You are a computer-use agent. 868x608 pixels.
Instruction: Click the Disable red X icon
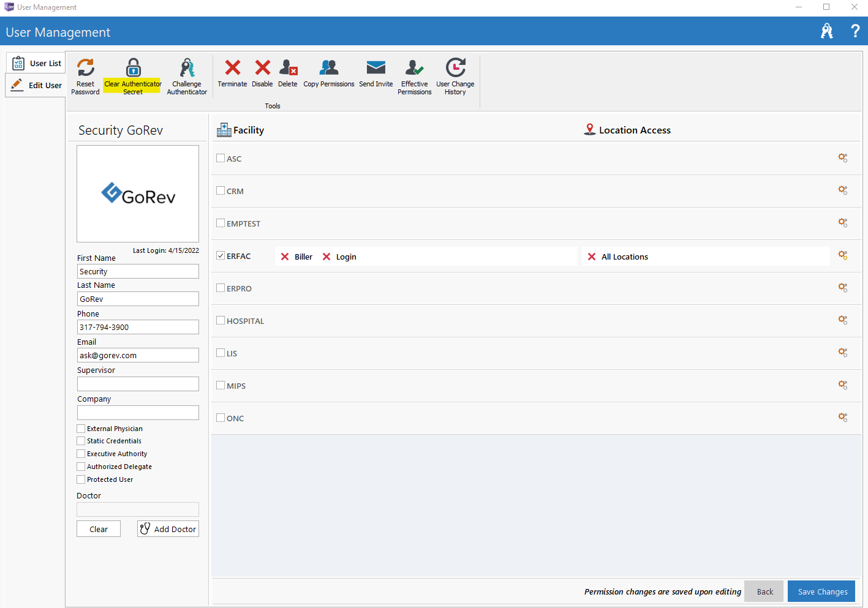pos(263,67)
